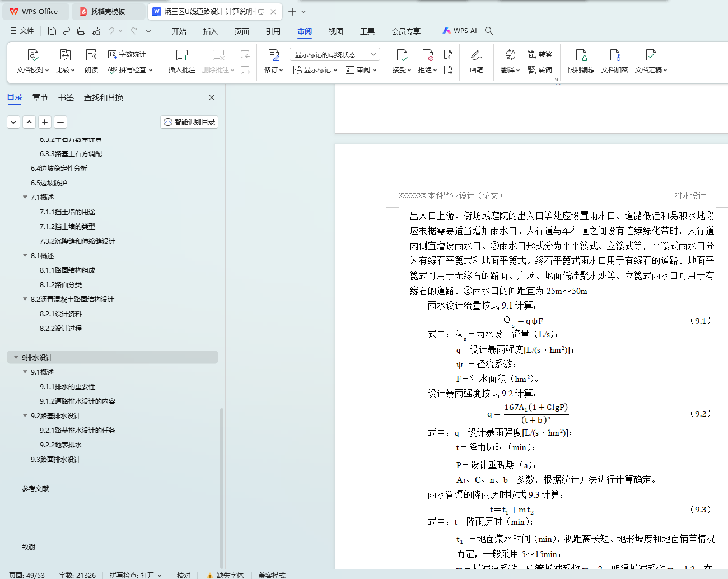Click the undo arrow icon
Screen dimensions: 728x579
[x=111, y=31]
